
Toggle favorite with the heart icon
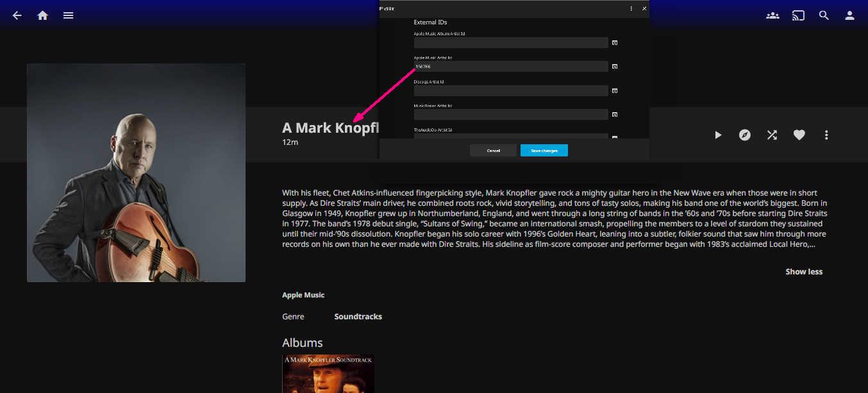click(x=799, y=135)
